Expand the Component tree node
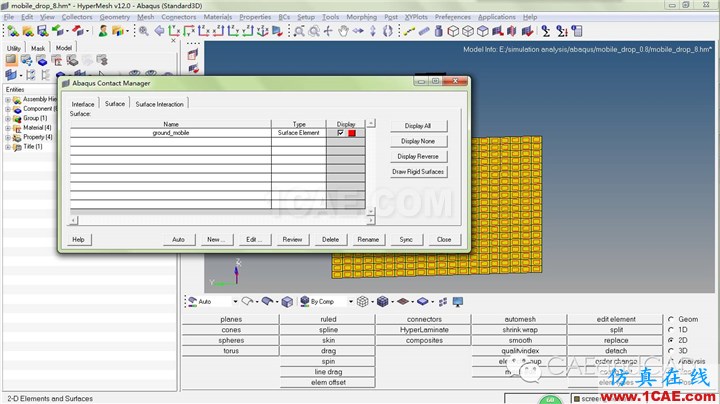Image resolution: width=720 pixels, height=404 pixels. (8, 109)
